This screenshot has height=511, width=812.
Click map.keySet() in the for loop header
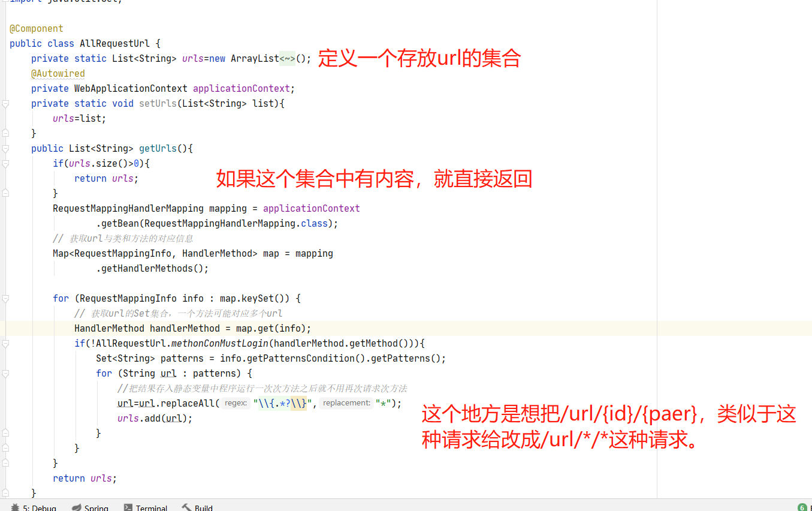coord(255,299)
